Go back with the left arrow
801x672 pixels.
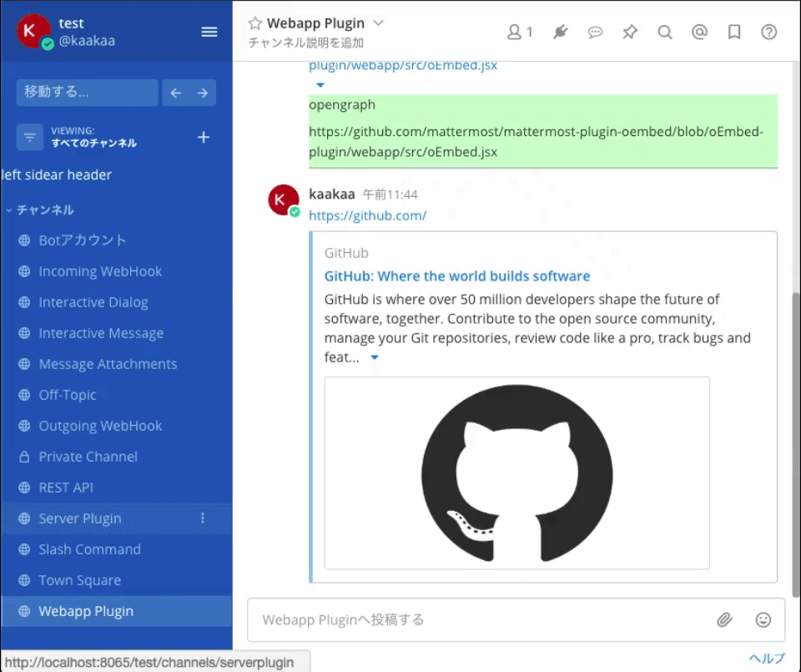[176, 93]
